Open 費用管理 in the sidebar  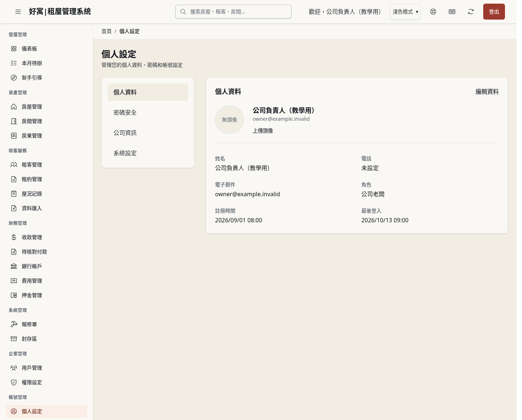pyautogui.click(x=46, y=281)
